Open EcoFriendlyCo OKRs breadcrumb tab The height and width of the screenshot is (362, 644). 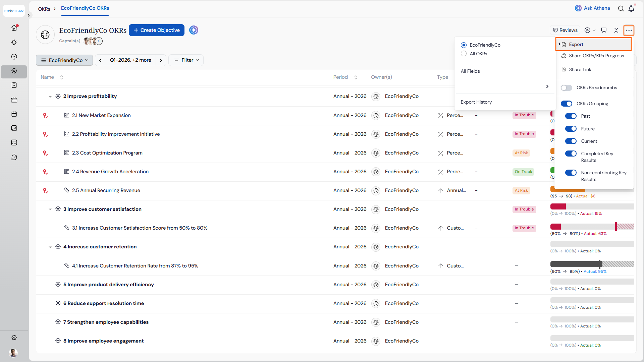click(x=85, y=8)
